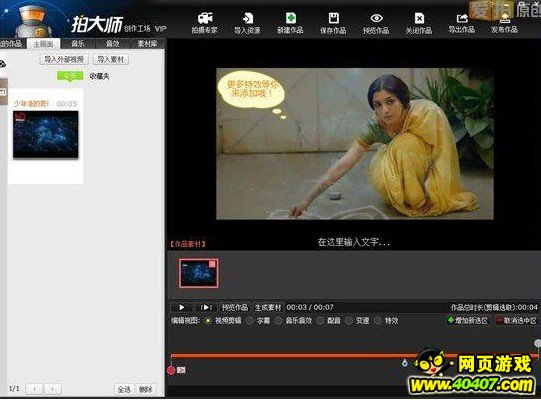Switch to the 我的作品 tab
Image resolution: width=541 pixels, height=400 pixels.
[x=12, y=43]
